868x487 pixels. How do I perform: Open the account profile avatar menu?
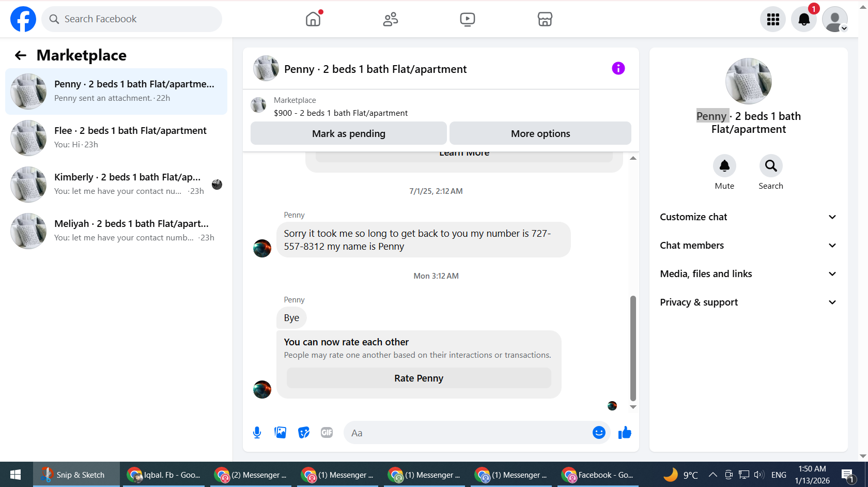click(x=835, y=19)
